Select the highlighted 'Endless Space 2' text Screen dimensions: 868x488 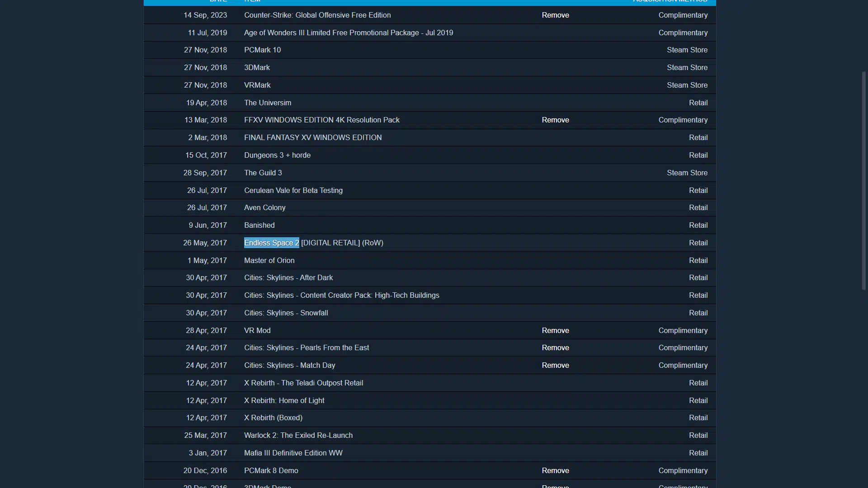click(x=271, y=243)
